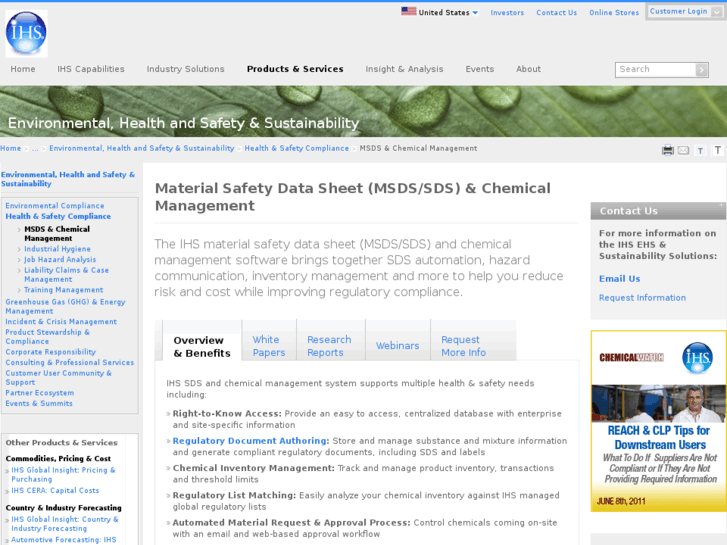Switch to the White Papers tab
Image resolution: width=727 pixels, height=545 pixels.
269,346
